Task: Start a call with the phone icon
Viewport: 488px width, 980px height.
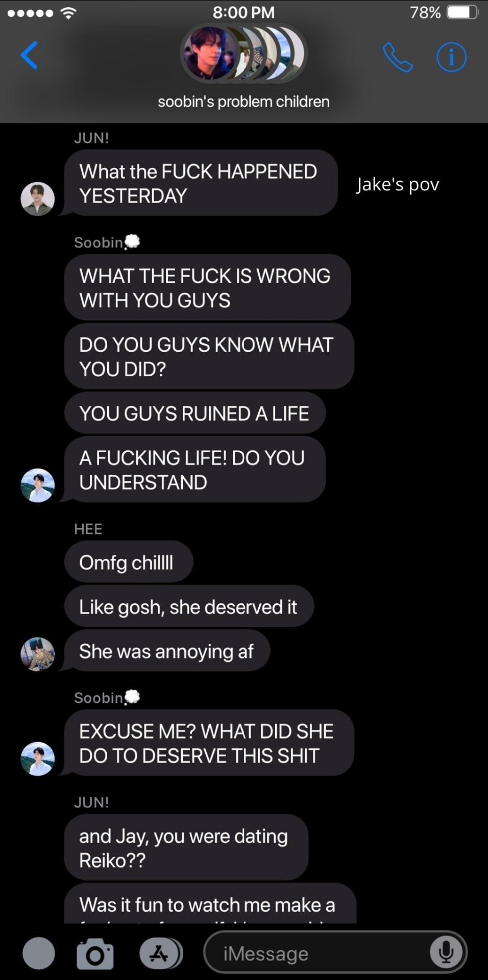Action: [x=398, y=57]
